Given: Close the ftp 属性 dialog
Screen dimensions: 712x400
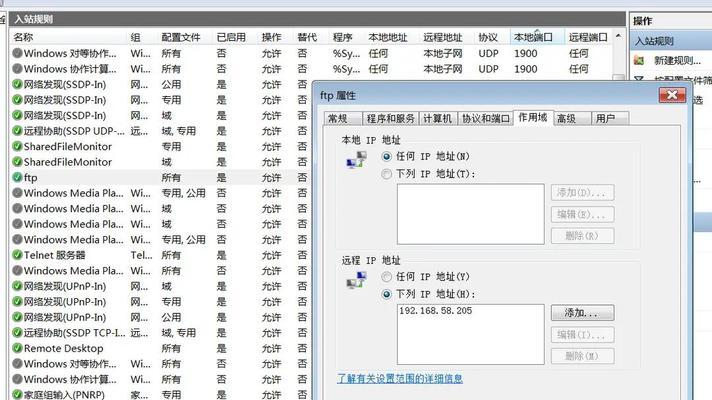Looking at the screenshot, I should tap(672, 95).
